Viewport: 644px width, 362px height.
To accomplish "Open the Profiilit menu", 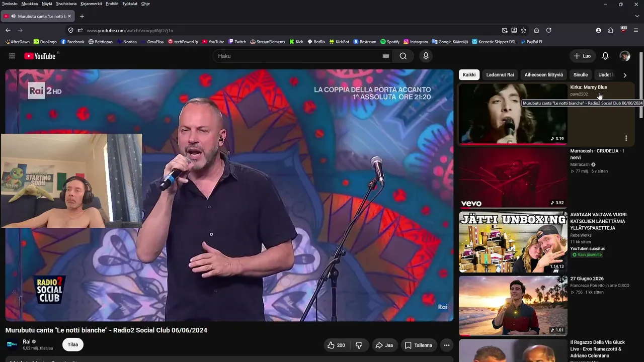I will (x=112, y=4).
